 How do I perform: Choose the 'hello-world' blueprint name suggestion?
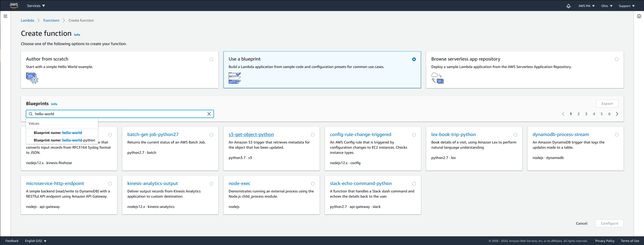(x=62, y=133)
